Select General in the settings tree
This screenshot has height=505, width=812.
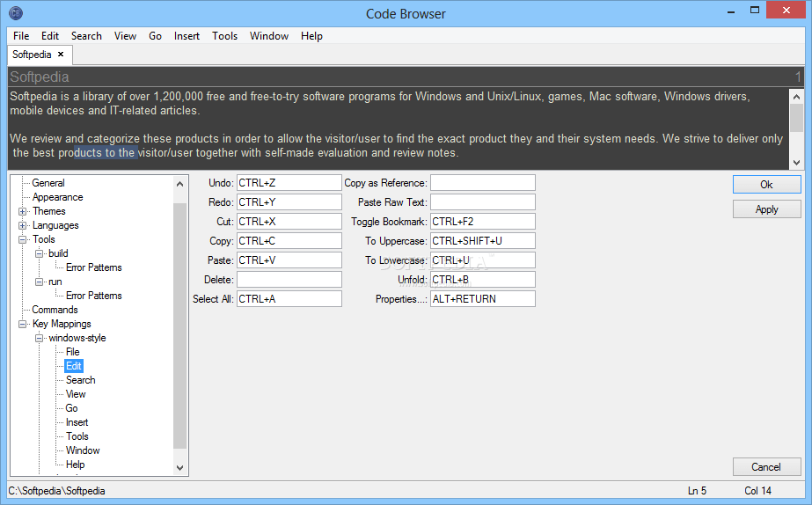pyautogui.click(x=48, y=183)
